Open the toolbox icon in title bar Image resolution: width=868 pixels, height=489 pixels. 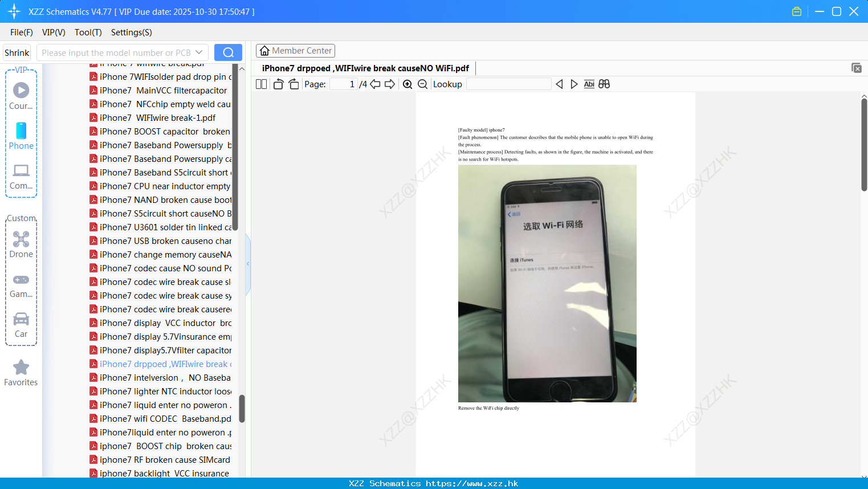pyautogui.click(x=797, y=11)
